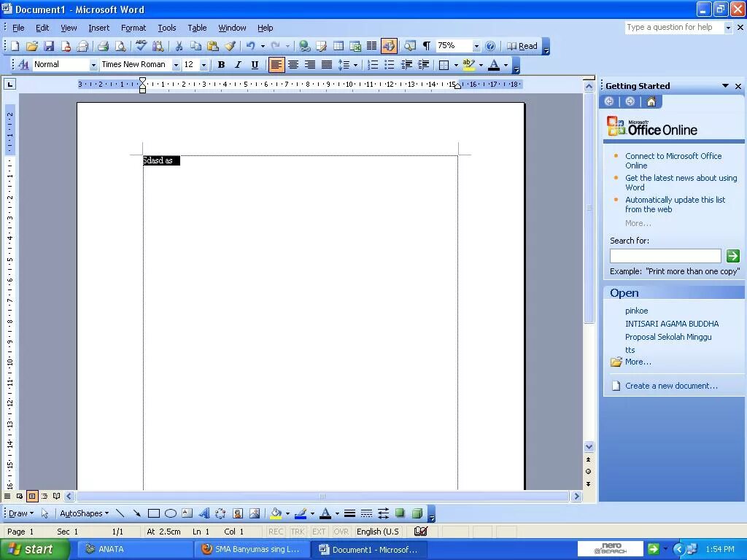Activate the Format Painter brush
This screenshot has height=560, width=747.
pos(230,46)
